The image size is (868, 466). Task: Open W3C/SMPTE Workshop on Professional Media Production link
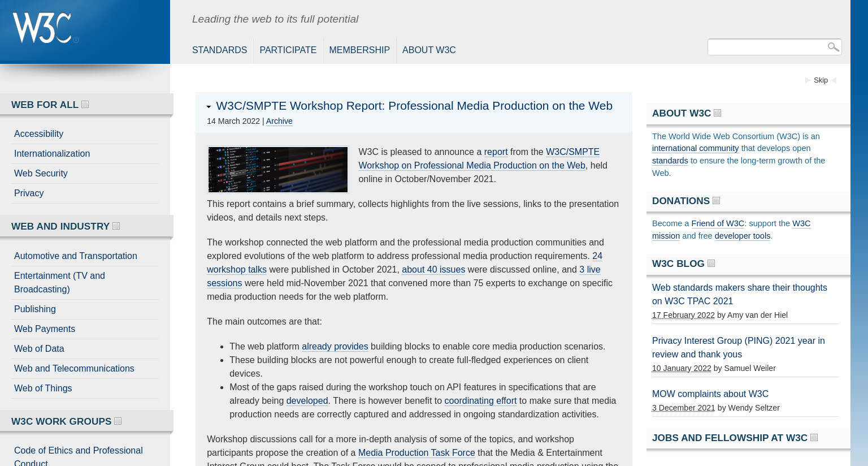coord(479,159)
